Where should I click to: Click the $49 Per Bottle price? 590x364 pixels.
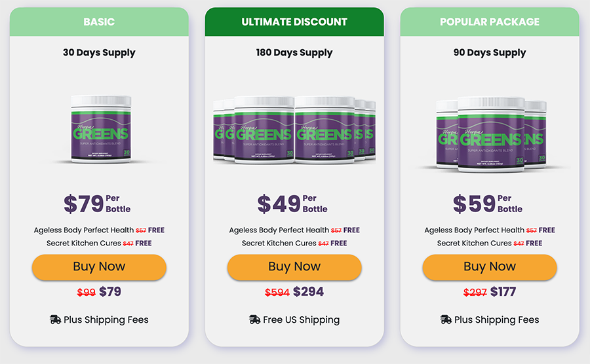(x=292, y=204)
